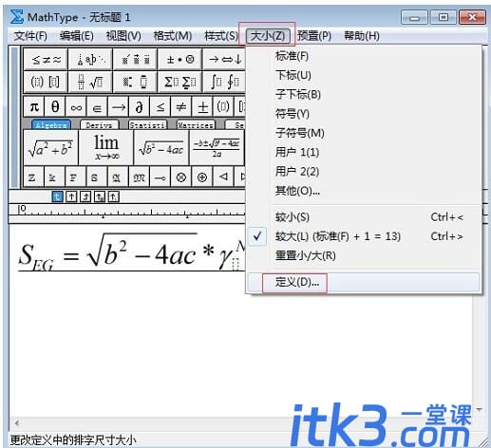Switch to the Derivs tab
Screen dimensions: 491x448
pos(100,124)
